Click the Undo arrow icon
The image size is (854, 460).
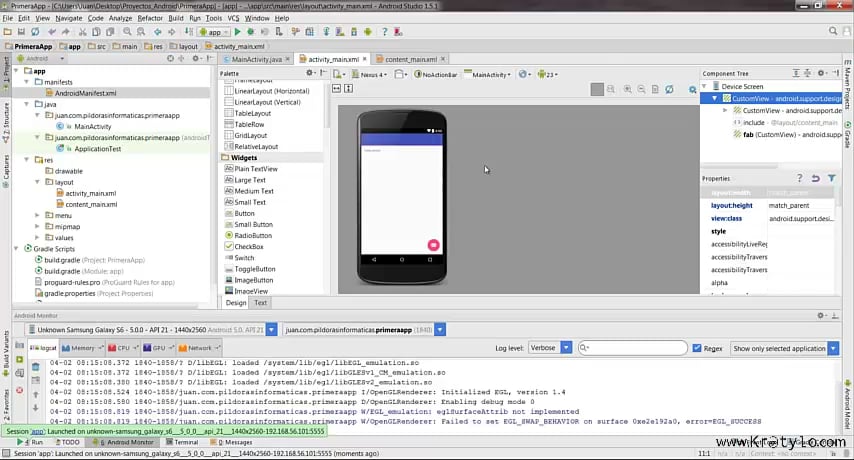[52, 32]
